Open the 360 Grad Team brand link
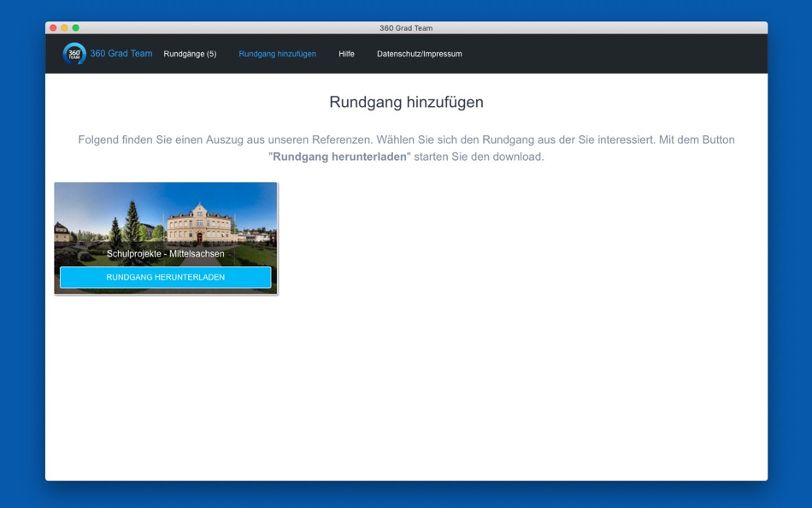 pyautogui.click(x=121, y=53)
